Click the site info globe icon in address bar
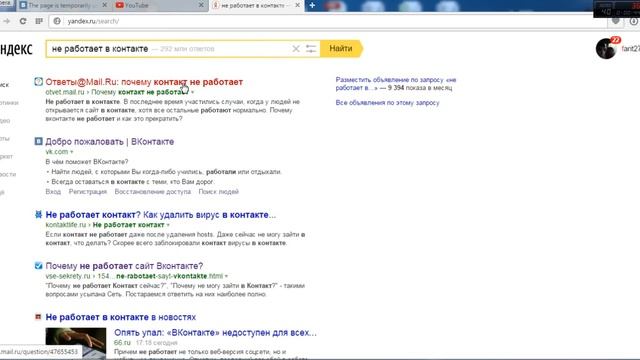The height and width of the screenshot is (360, 640). [57, 21]
